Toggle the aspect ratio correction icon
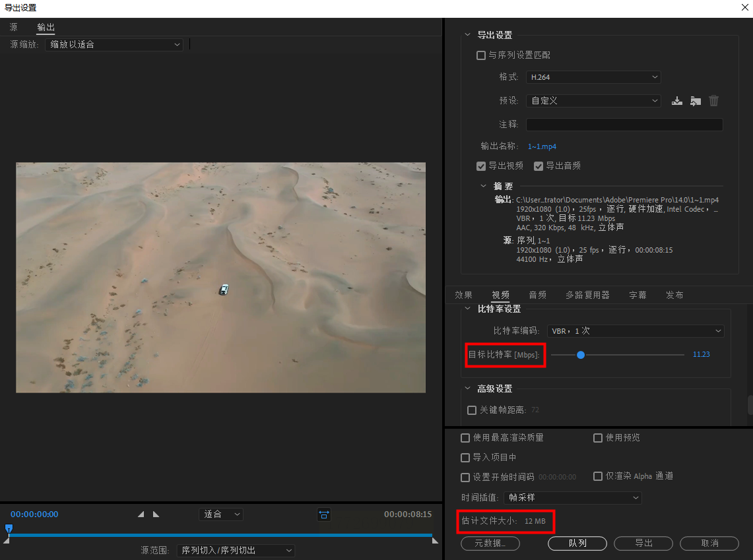This screenshot has height=560, width=753. tap(323, 514)
